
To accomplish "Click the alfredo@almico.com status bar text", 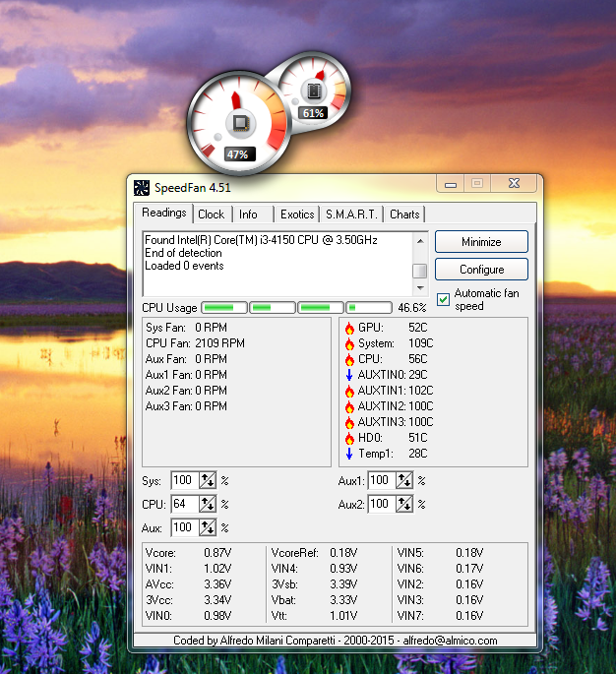I will [450, 641].
